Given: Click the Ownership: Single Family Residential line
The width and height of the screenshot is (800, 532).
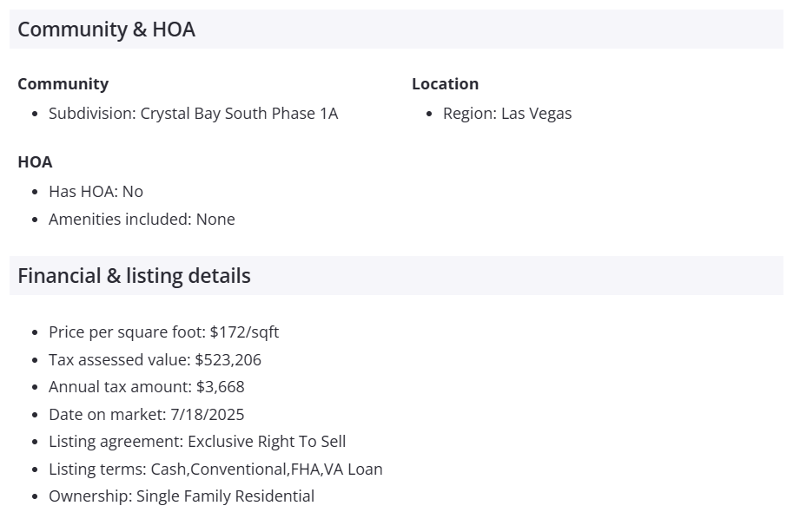Looking at the screenshot, I should point(181,496).
